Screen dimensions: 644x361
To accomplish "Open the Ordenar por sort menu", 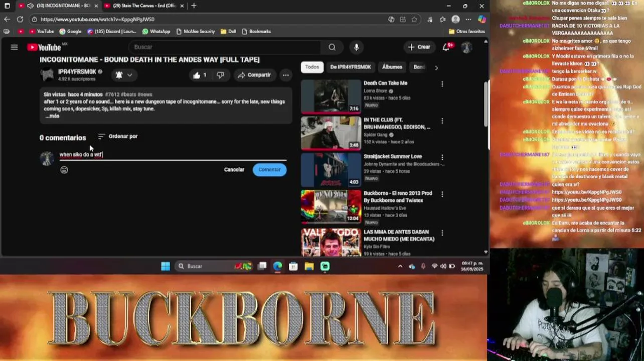I will point(117,136).
